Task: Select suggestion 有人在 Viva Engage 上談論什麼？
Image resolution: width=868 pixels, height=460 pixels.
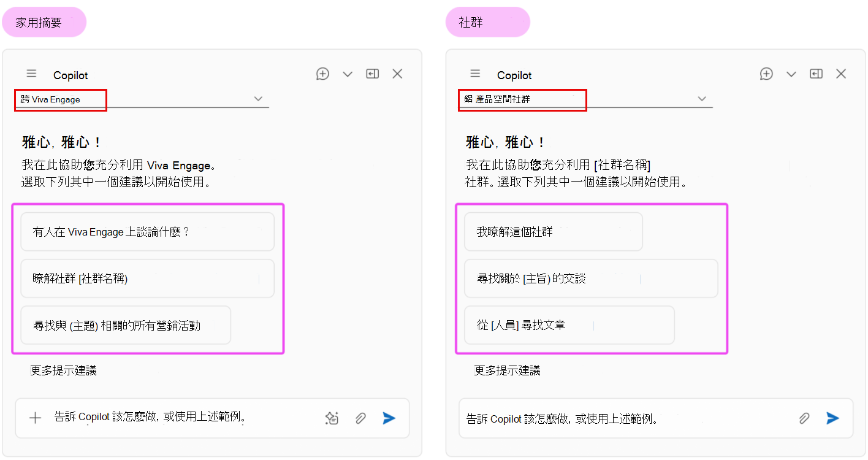Action: tap(147, 232)
